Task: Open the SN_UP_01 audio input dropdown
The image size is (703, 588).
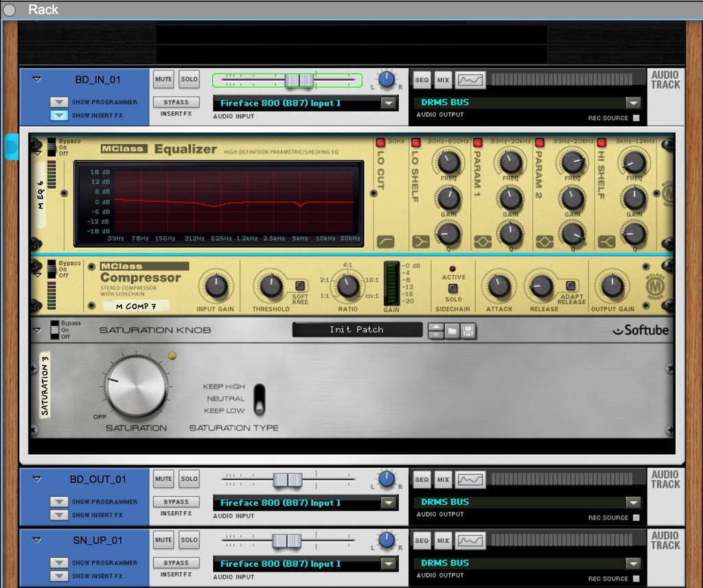Action: click(x=389, y=564)
